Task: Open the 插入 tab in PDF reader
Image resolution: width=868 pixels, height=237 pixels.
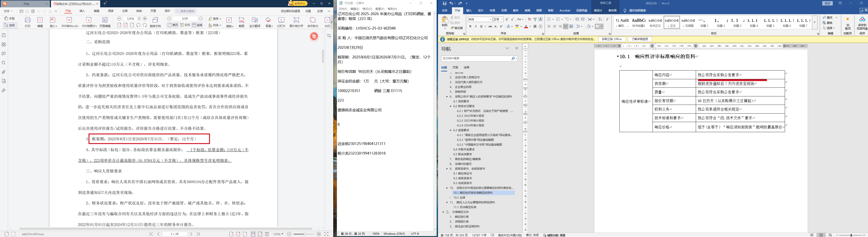Action: (82, 11)
